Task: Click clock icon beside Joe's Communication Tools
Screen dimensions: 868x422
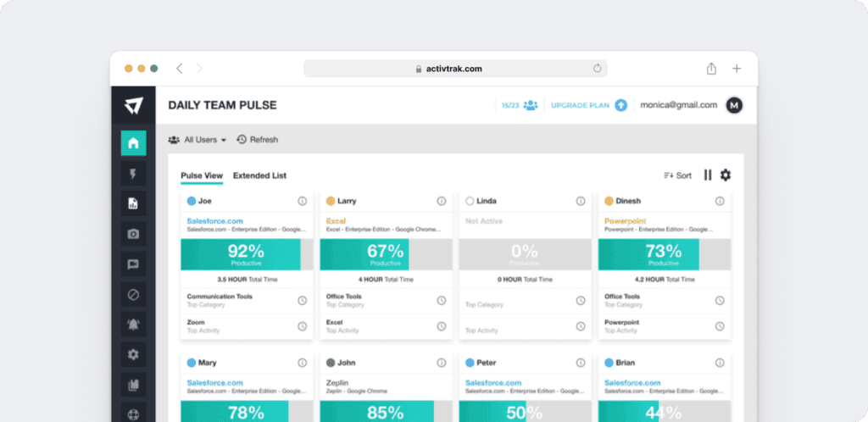Action: [x=303, y=300]
